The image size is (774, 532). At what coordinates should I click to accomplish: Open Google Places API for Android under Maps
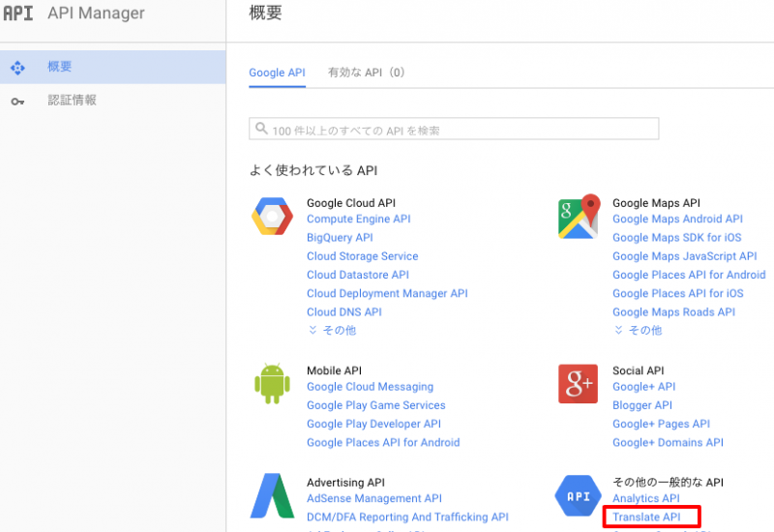(689, 275)
